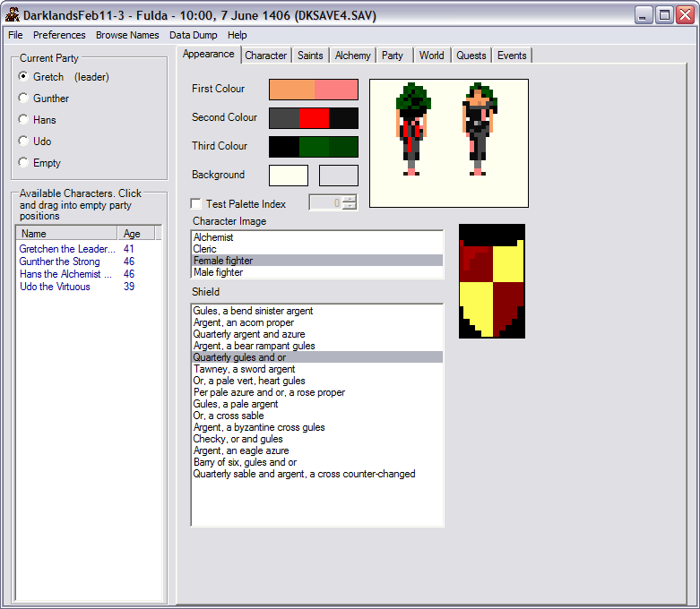
Task: Select shield Quarterly argent and azure
Action: point(317,334)
